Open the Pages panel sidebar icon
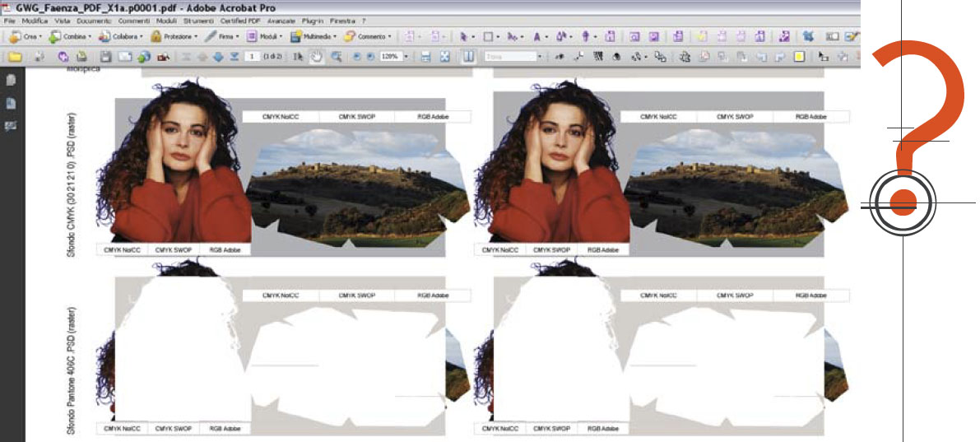This screenshot has width=980, height=442. [11, 81]
